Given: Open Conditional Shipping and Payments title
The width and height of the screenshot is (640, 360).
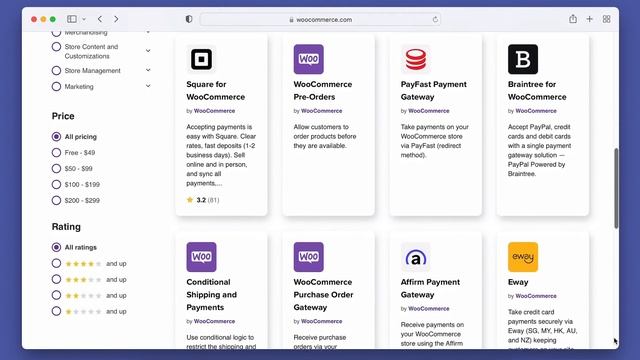Looking at the screenshot, I should pos(211,295).
